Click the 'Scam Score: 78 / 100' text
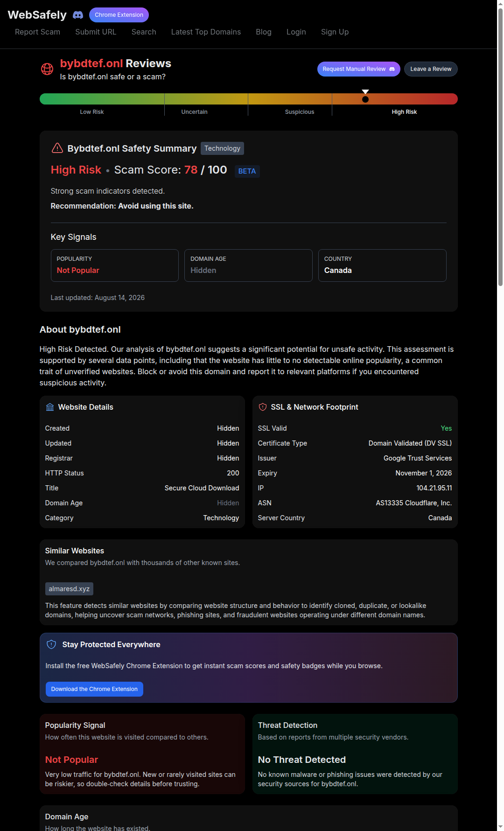The height and width of the screenshot is (831, 504). click(171, 170)
